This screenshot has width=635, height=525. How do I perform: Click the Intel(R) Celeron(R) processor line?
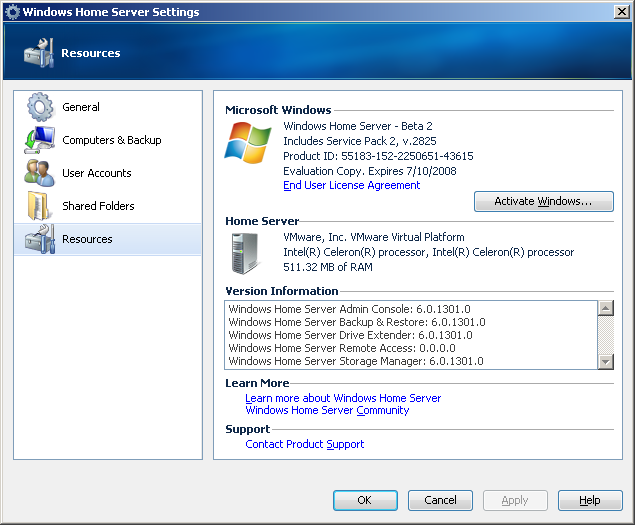tap(428, 252)
